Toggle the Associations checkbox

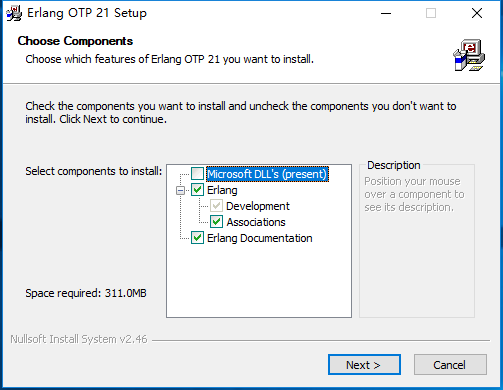tap(216, 222)
